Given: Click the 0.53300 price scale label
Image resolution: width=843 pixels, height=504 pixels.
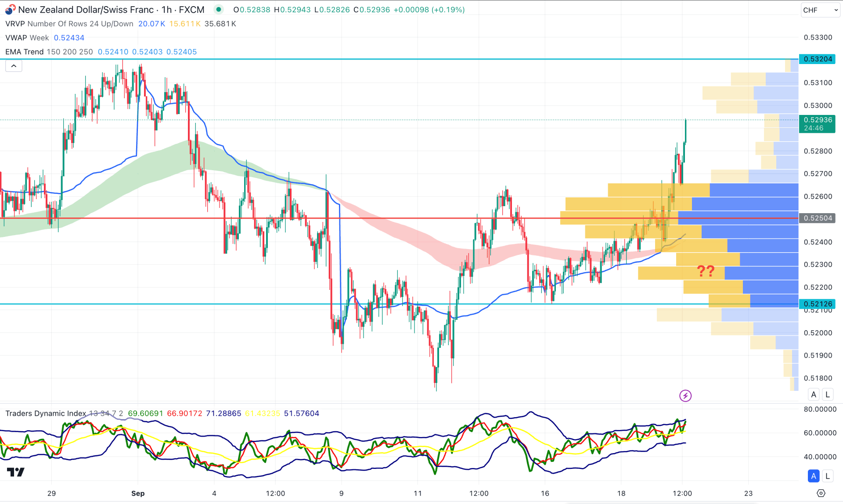Looking at the screenshot, I should 818,37.
